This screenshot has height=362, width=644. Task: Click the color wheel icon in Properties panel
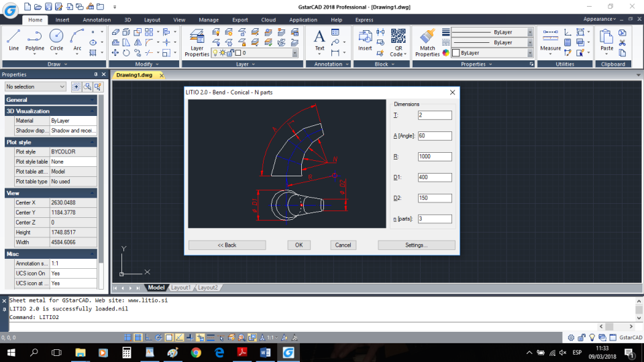point(446,53)
